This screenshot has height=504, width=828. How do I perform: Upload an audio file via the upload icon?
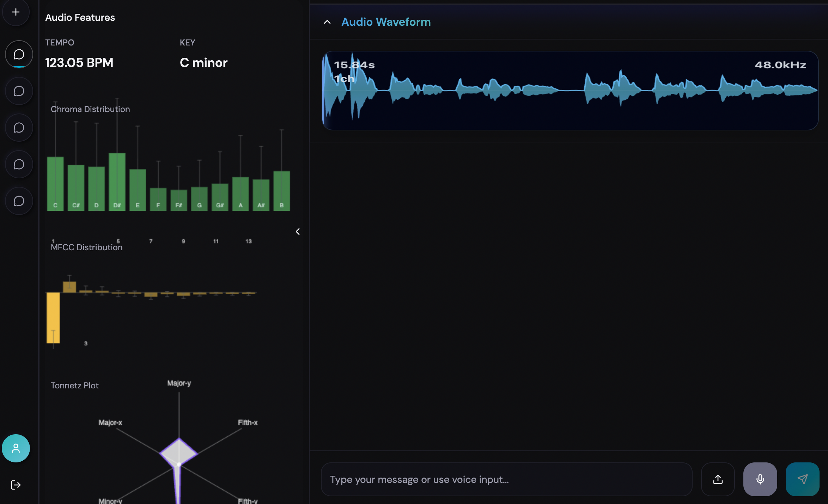tap(718, 479)
